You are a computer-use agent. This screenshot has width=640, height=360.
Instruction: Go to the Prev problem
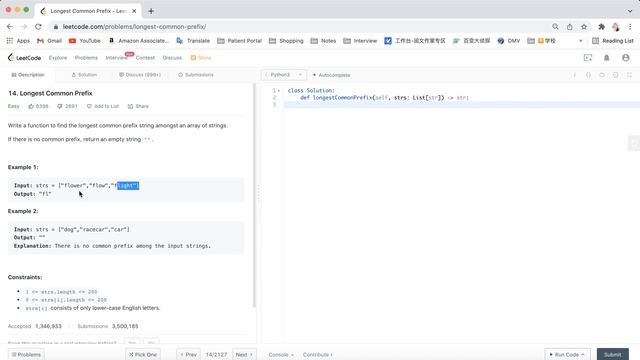188,354
